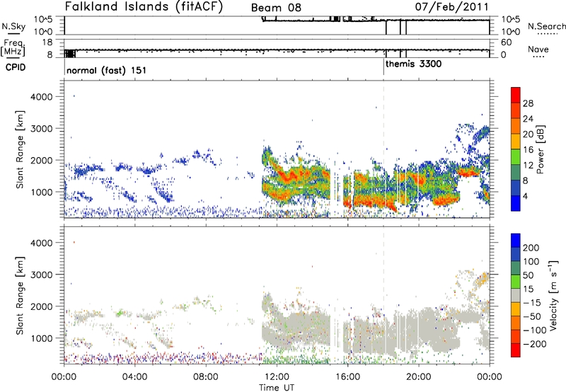This screenshot has height=392, width=566.
Task: Select the "normal (fast) 151" CPID entry
Action: click(x=107, y=70)
